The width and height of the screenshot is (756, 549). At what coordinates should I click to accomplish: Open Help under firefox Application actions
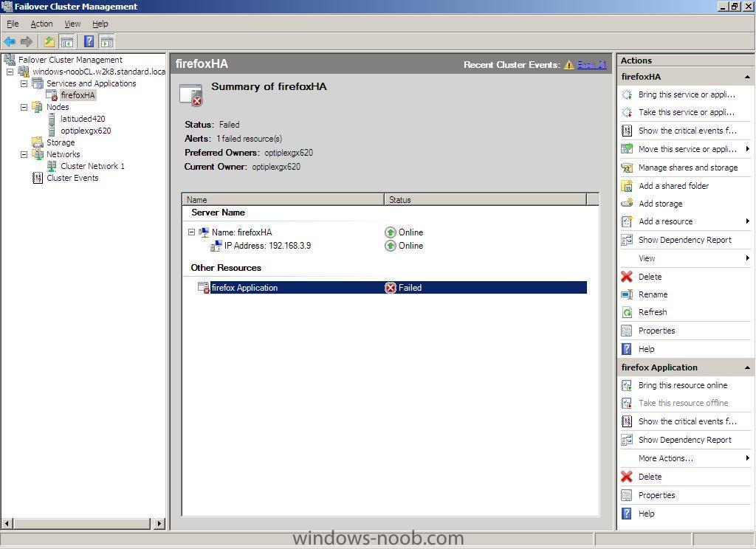coord(647,514)
